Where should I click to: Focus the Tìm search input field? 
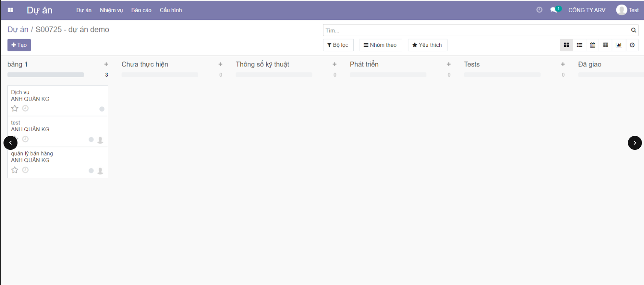(476, 30)
